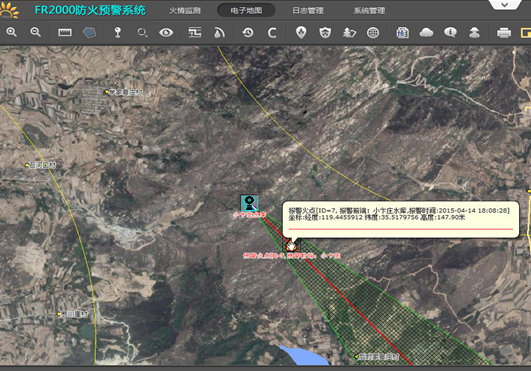The height and width of the screenshot is (371, 531).
Task: Click the printer icon
Action: tap(504, 33)
